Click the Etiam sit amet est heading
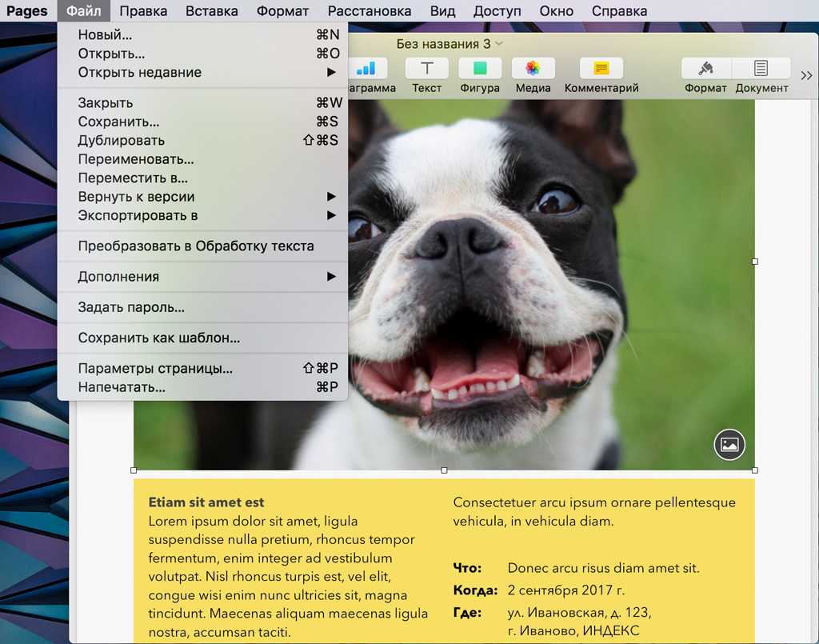This screenshot has width=819, height=644. (x=206, y=502)
